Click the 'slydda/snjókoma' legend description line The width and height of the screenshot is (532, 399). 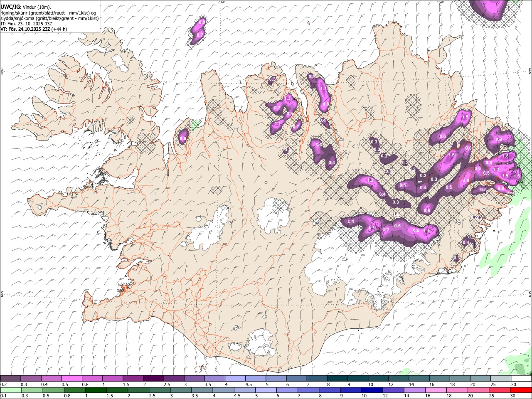tap(49, 18)
